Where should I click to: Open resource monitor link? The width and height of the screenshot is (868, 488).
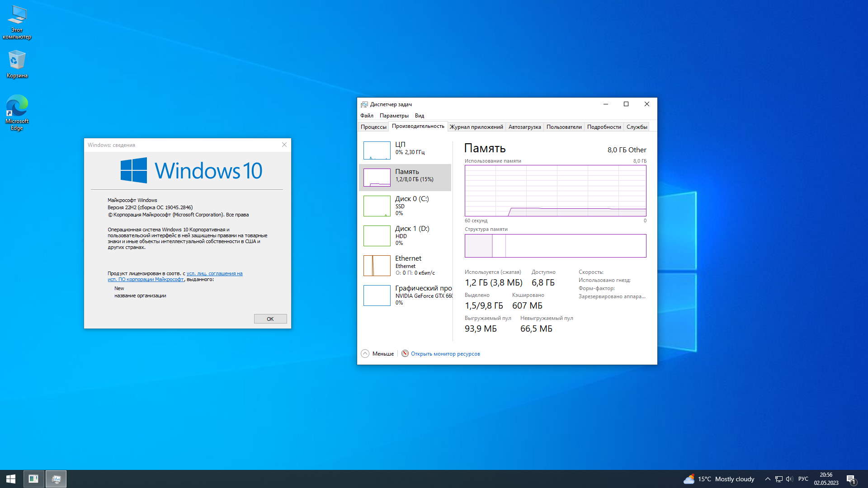point(445,354)
